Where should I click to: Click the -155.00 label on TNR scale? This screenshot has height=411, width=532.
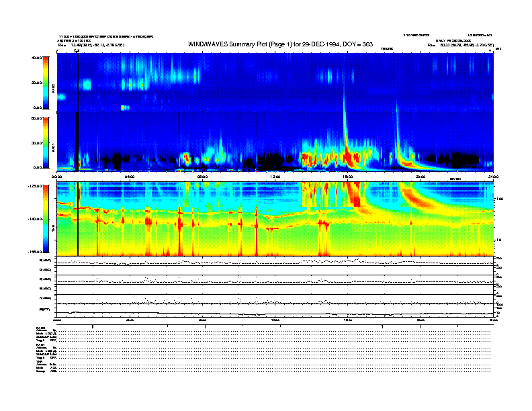(x=35, y=252)
